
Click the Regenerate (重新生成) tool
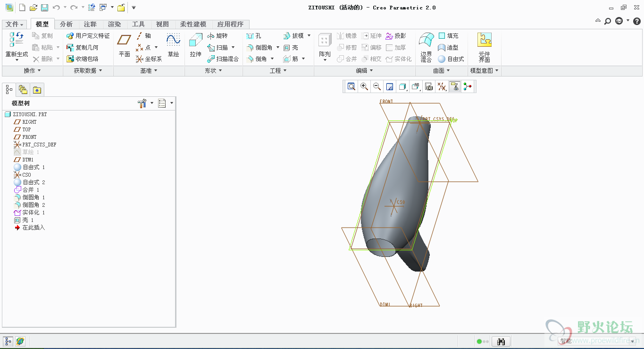(17, 46)
